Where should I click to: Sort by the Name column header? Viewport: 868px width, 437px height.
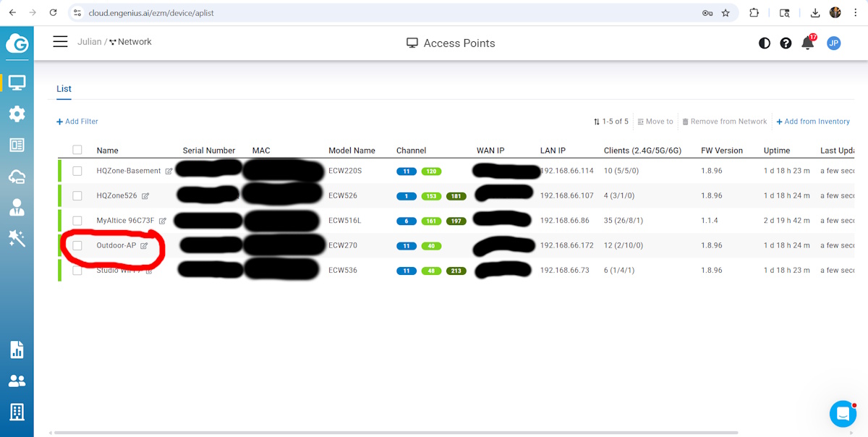107,150
